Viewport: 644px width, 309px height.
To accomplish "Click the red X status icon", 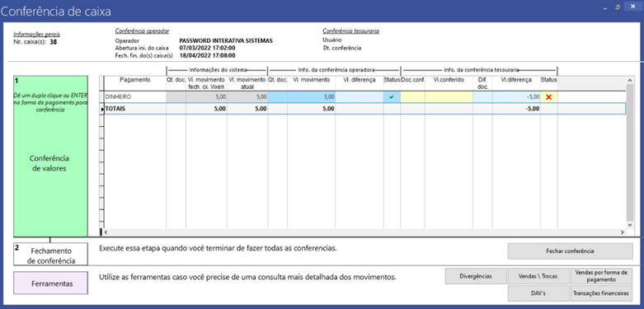I will [x=548, y=97].
